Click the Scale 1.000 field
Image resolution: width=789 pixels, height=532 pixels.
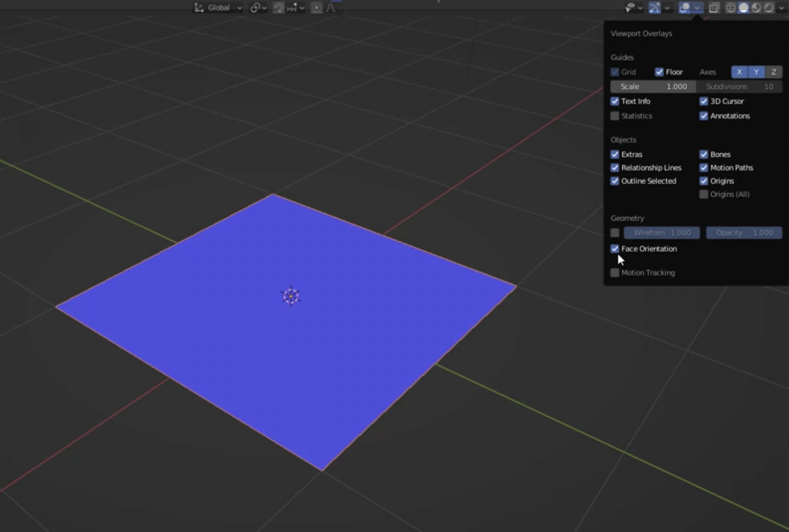[653, 87]
